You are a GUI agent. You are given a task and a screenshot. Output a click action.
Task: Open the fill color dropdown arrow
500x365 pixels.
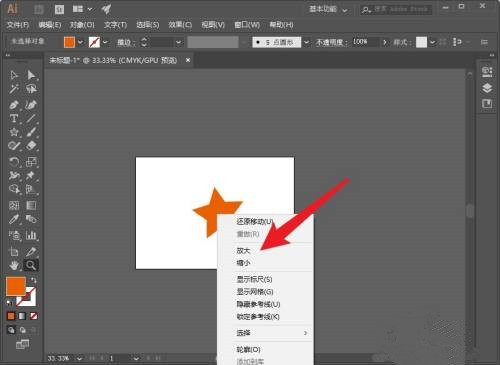point(80,42)
